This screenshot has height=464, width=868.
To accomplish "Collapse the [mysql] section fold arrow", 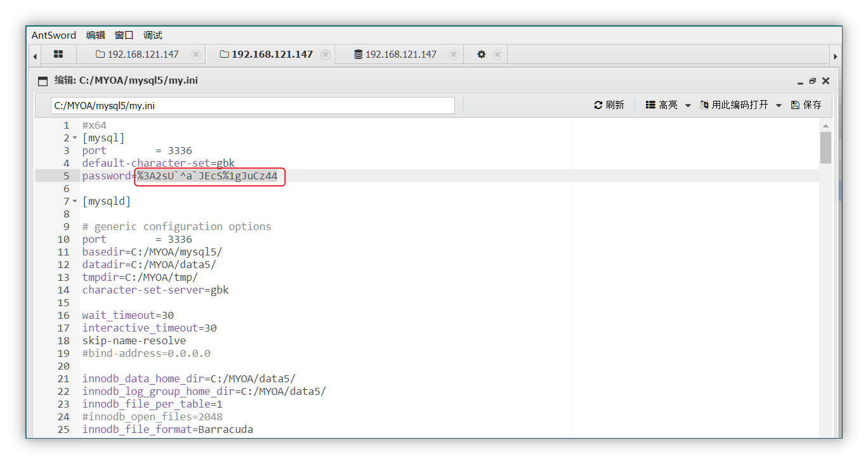I will click(75, 138).
